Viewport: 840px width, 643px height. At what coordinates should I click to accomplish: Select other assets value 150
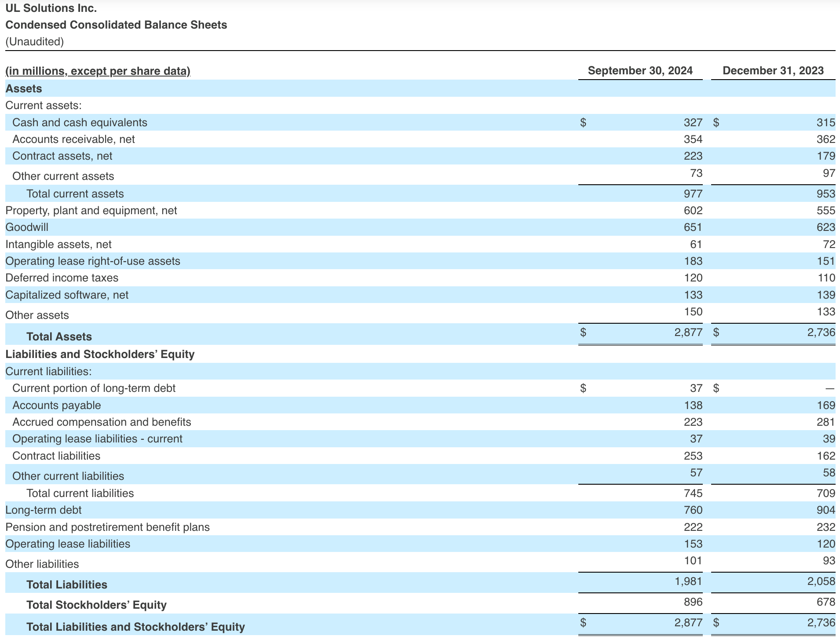pyautogui.click(x=693, y=311)
